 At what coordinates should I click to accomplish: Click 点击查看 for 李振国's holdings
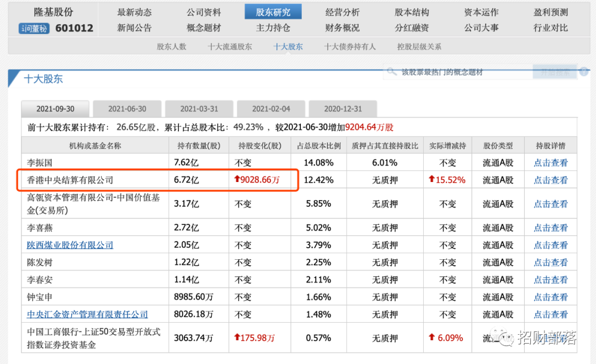(x=550, y=163)
